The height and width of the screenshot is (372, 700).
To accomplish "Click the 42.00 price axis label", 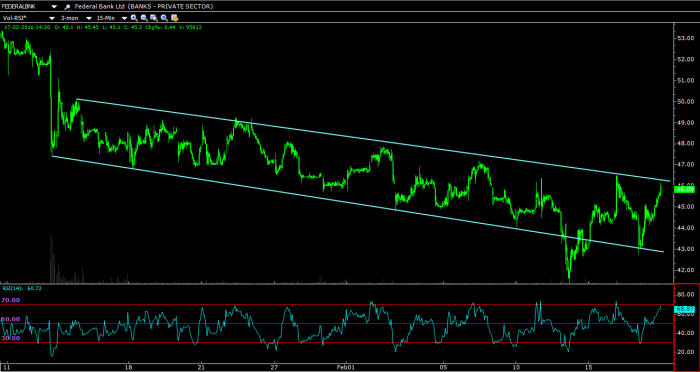I will (685, 270).
